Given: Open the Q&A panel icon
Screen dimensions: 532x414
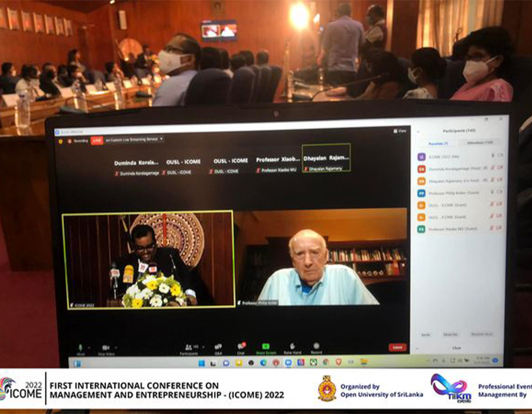Looking at the screenshot, I should 218,347.
